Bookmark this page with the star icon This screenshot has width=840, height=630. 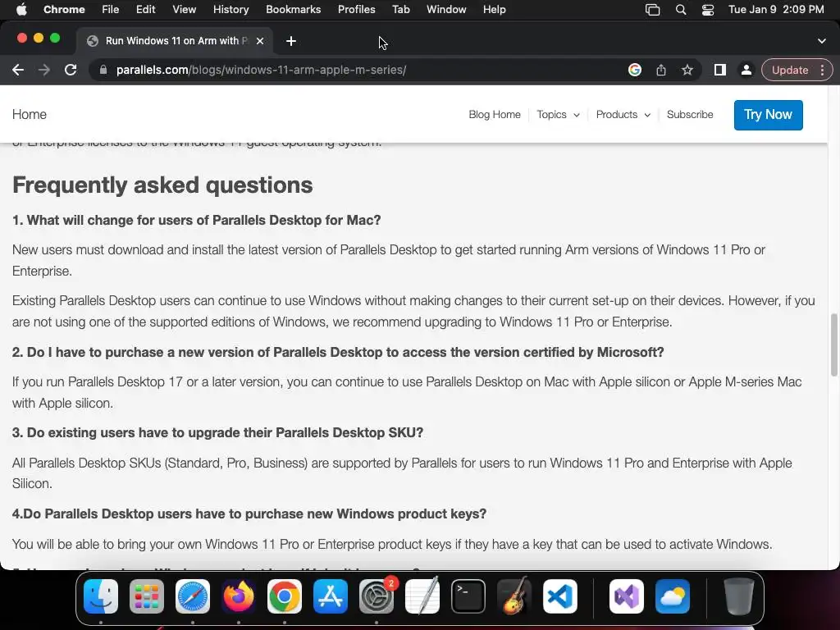tap(687, 70)
